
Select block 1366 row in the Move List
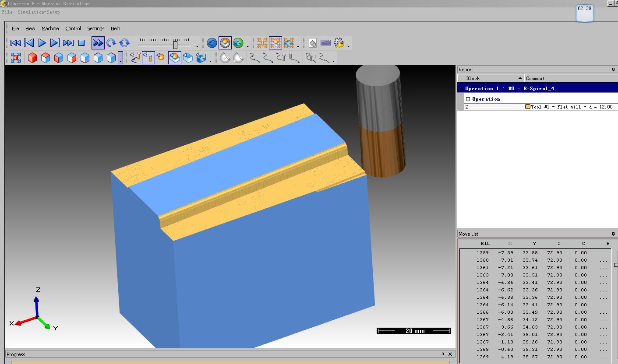(x=535, y=312)
